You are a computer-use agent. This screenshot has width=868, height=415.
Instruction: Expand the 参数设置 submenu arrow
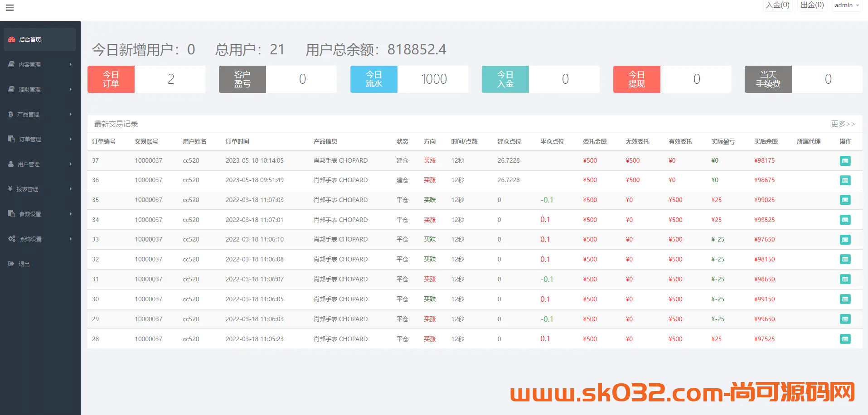(71, 214)
